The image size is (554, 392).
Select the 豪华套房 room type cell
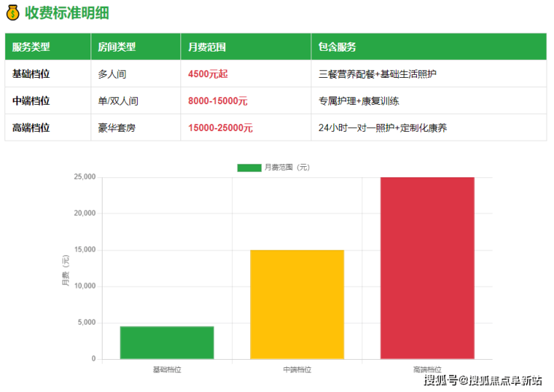click(x=117, y=128)
